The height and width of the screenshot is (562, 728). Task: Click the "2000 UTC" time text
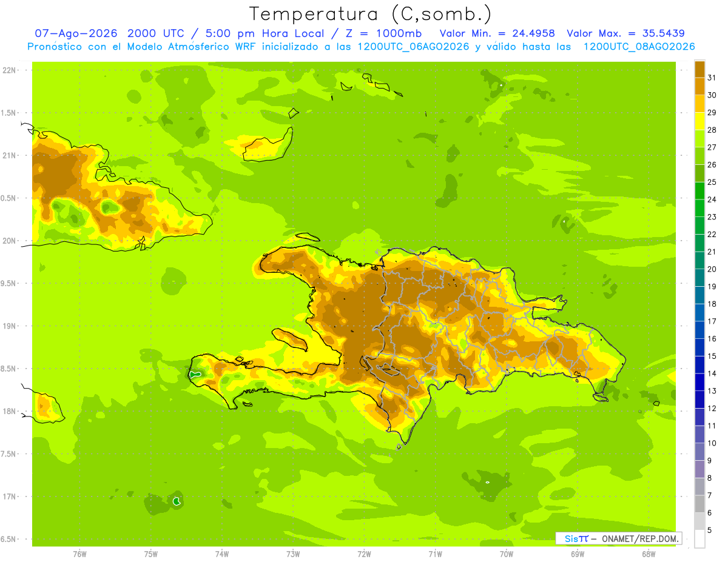tap(158, 33)
